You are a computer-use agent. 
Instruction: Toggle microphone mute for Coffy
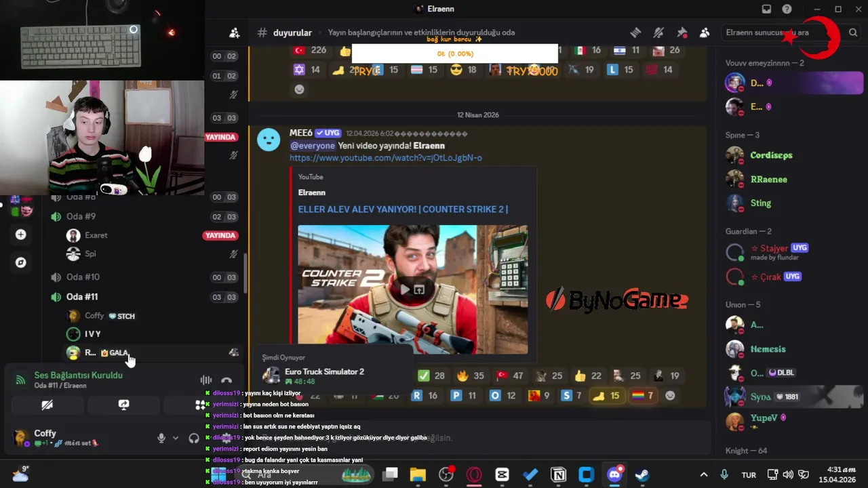[161, 438]
